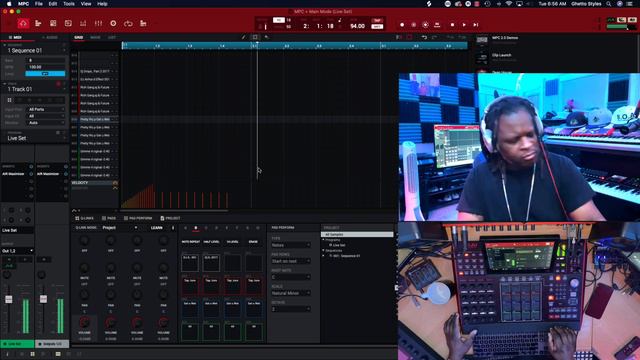Click the first Q-Link Volume knob
The image size is (640, 360).
(x=84, y=322)
